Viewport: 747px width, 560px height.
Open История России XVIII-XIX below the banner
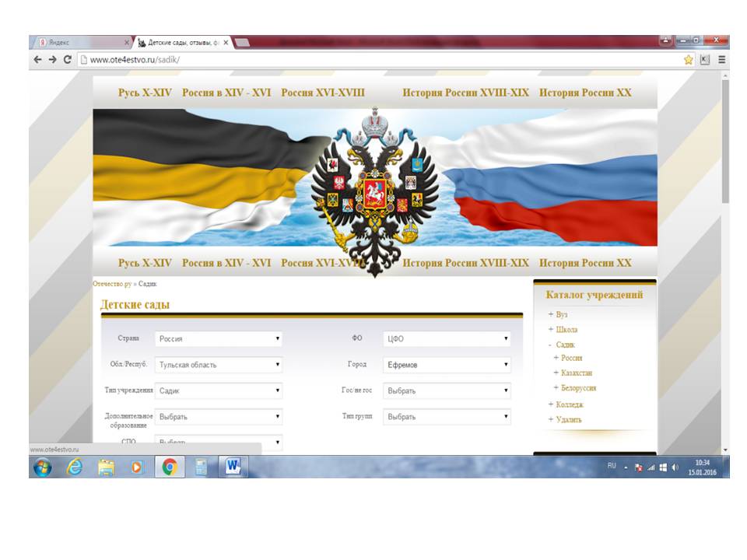pyautogui.click(x=465, y=263)
